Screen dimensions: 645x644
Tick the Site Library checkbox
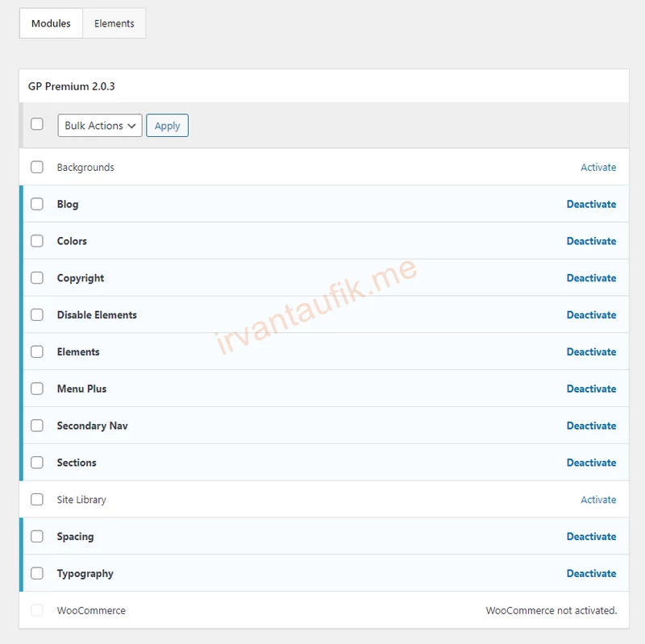pos(37,500)
